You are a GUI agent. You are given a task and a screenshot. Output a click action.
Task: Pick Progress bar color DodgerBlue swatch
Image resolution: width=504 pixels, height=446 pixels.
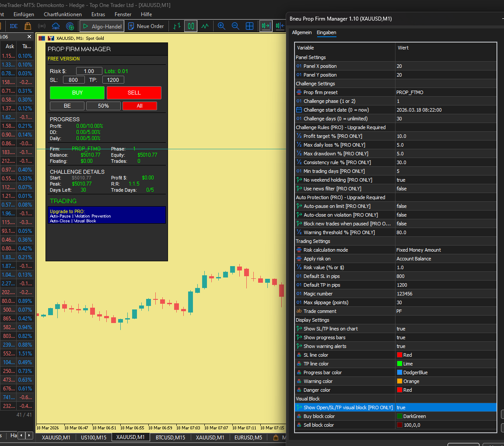click(x=399, y=372)
